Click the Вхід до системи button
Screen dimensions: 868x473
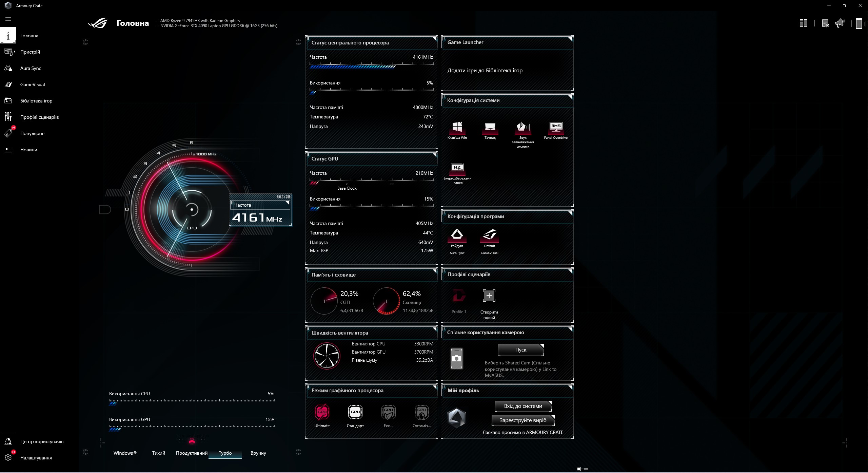coord(523,406)
